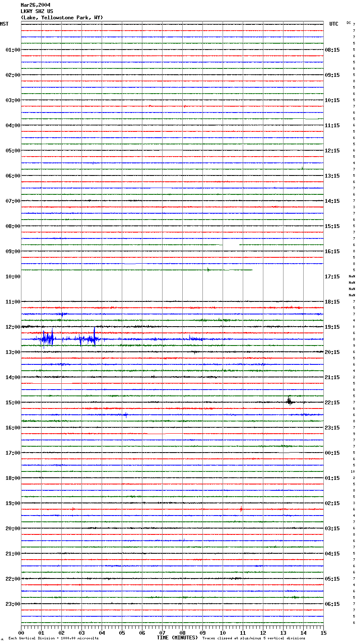Click the 22:15 UTC time label
Viewport: 357px width, 644px height.
pyautogui.click(x=332, y=403)
